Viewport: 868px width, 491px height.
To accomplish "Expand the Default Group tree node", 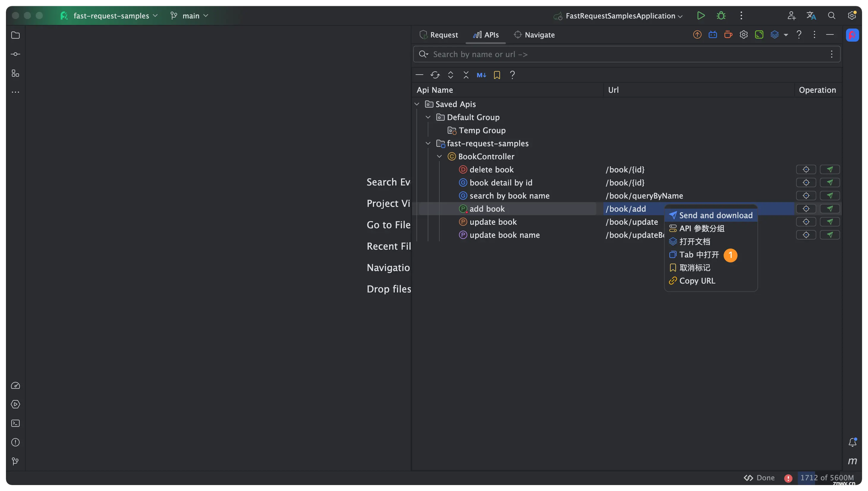I will 428,117.
